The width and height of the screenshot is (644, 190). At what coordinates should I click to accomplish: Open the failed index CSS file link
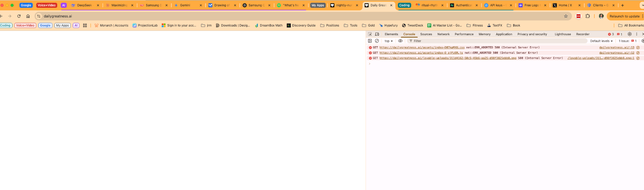[422, 48]
